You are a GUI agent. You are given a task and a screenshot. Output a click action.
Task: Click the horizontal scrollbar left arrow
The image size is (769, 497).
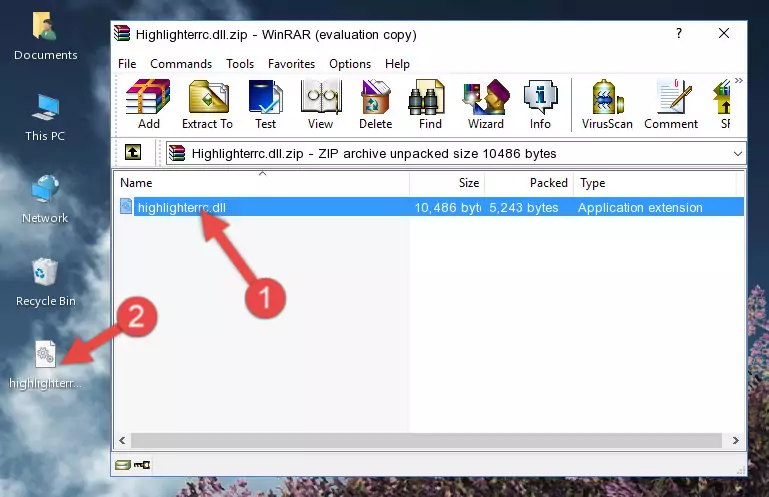point(123,440)
